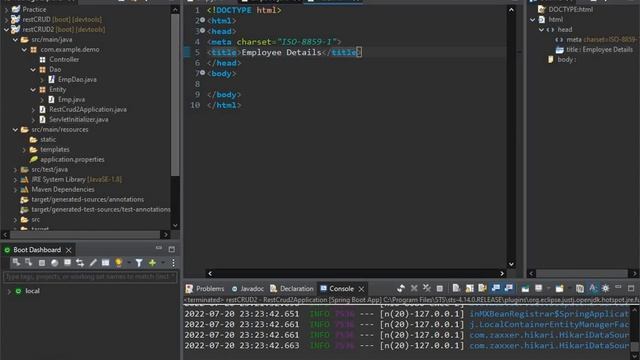Switch to the Javadoc tab
This screenshot has height=360, width=640.
247,289
